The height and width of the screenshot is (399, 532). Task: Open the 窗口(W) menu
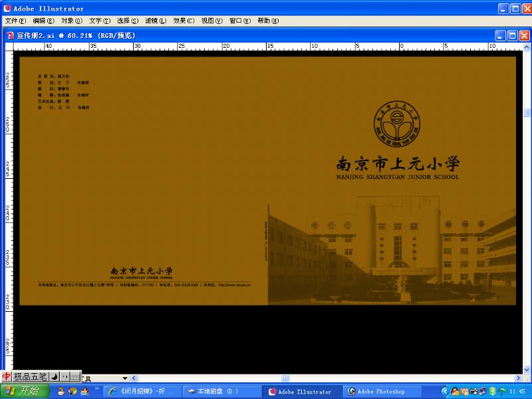240,21
